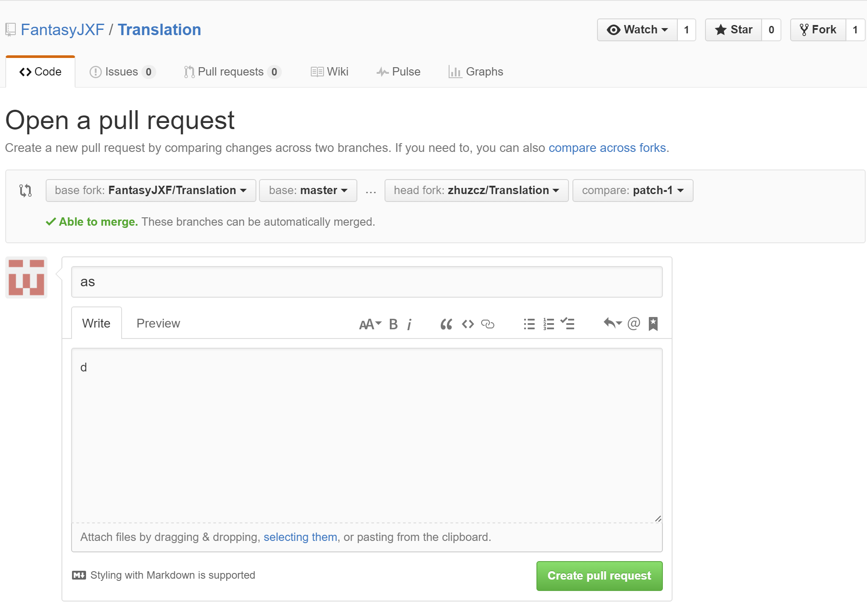Switch to the Preview tab
Viewport: 867px width, 616px height.
[x=158, y=323]
